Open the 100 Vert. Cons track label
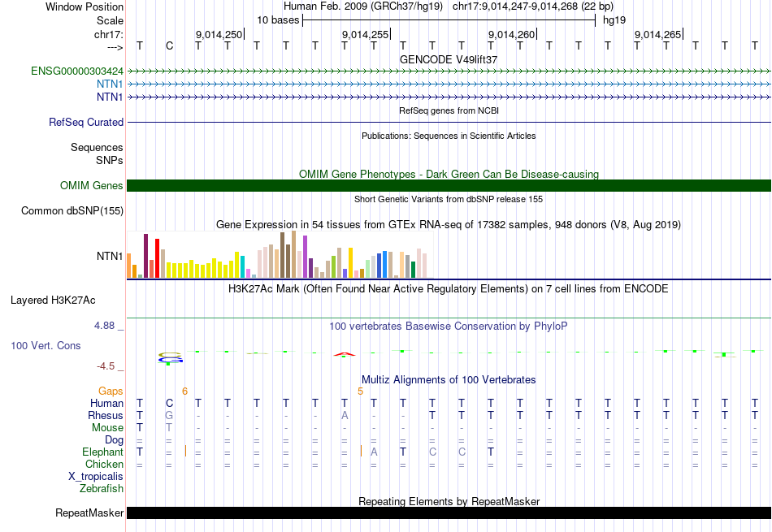The width and height of the screenshot is (772, 532). click(46, 345)
